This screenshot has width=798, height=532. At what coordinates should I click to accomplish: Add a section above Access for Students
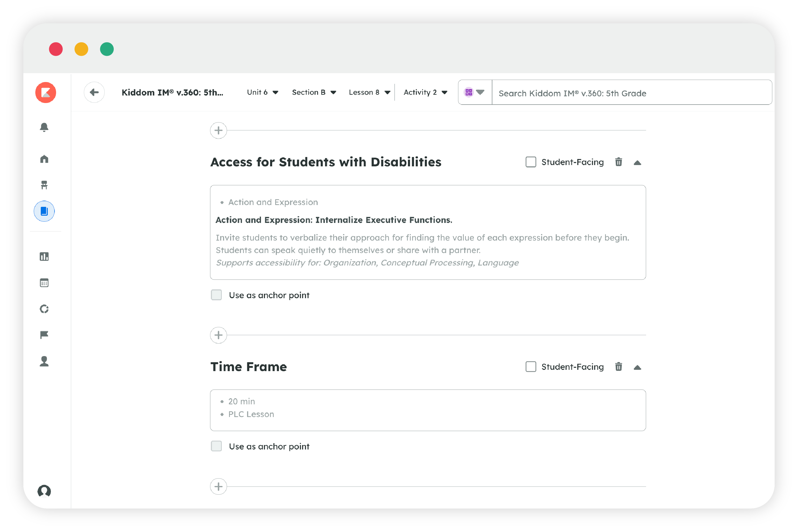219,130
